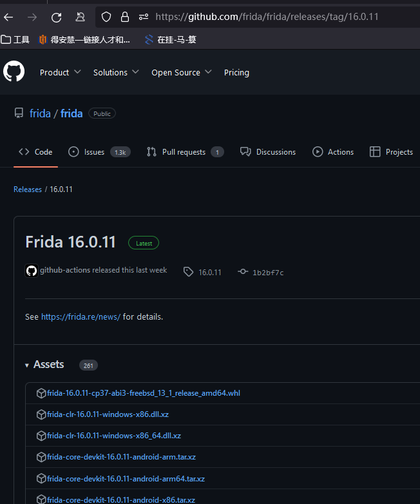Download frida-clr-16.0.11-windows-x86_64.dll.xz
The width and height of the screenshot is (420, 504).
114,436
